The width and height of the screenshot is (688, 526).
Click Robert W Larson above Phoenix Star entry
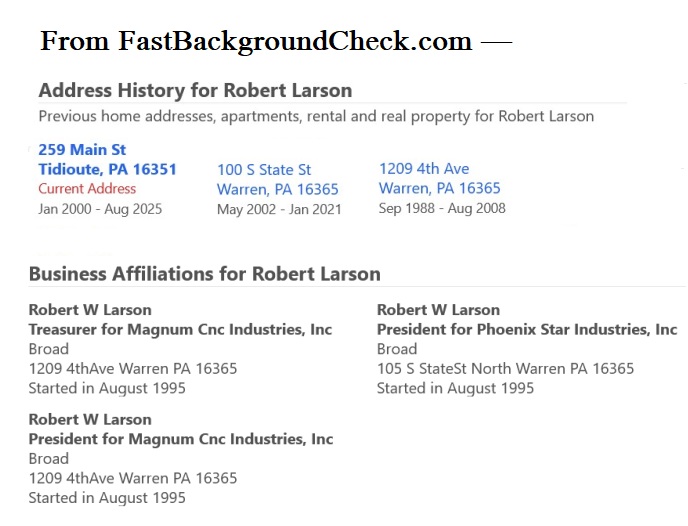click(x=438, y=310)
